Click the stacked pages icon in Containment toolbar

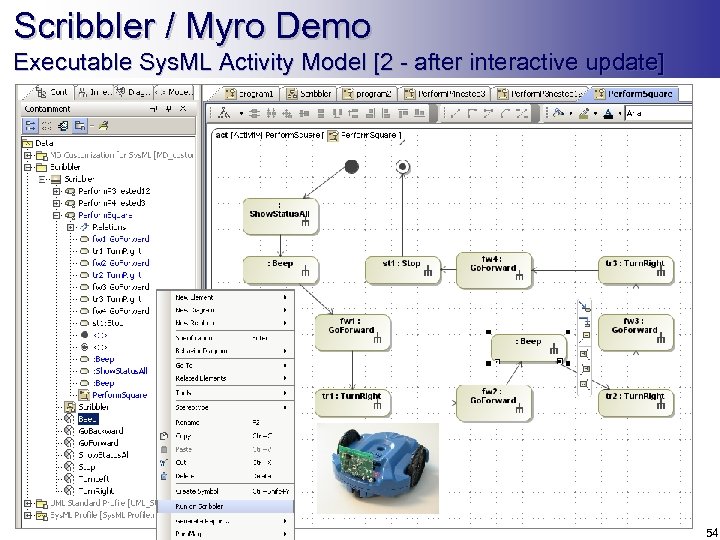click(x=63, y=125)
